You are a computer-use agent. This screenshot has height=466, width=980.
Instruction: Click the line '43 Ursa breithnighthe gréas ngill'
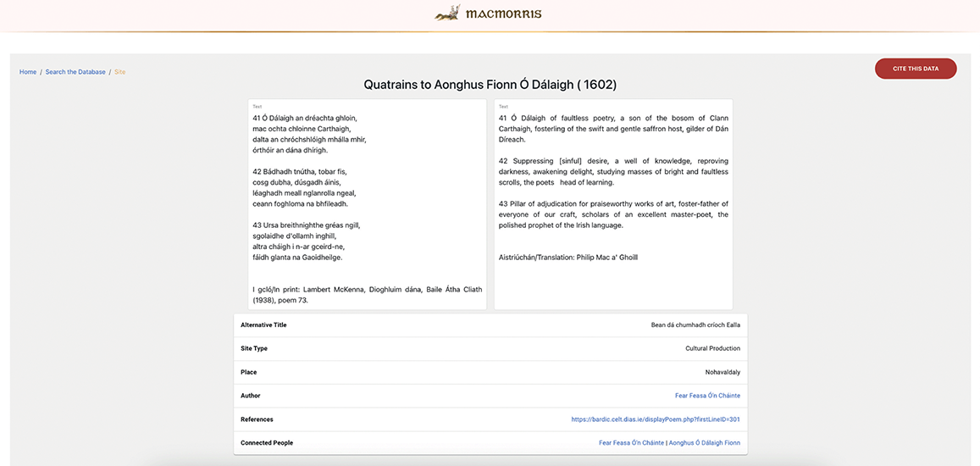point(307,225)
